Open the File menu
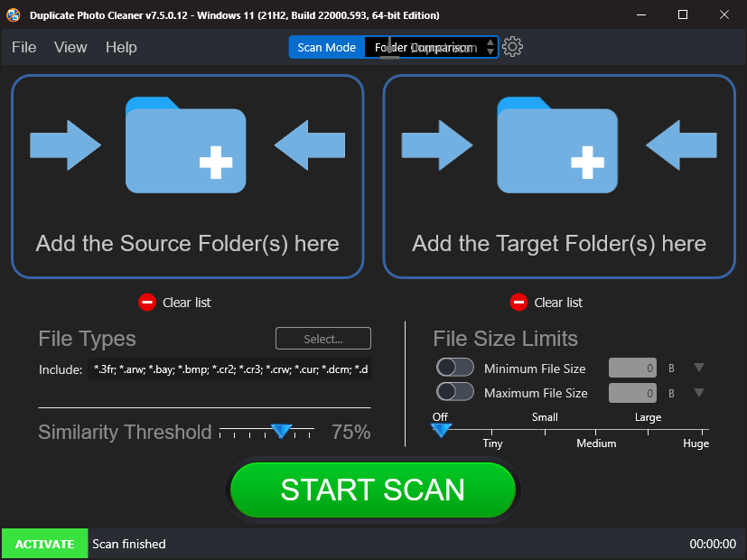 [x=23, y=47]
